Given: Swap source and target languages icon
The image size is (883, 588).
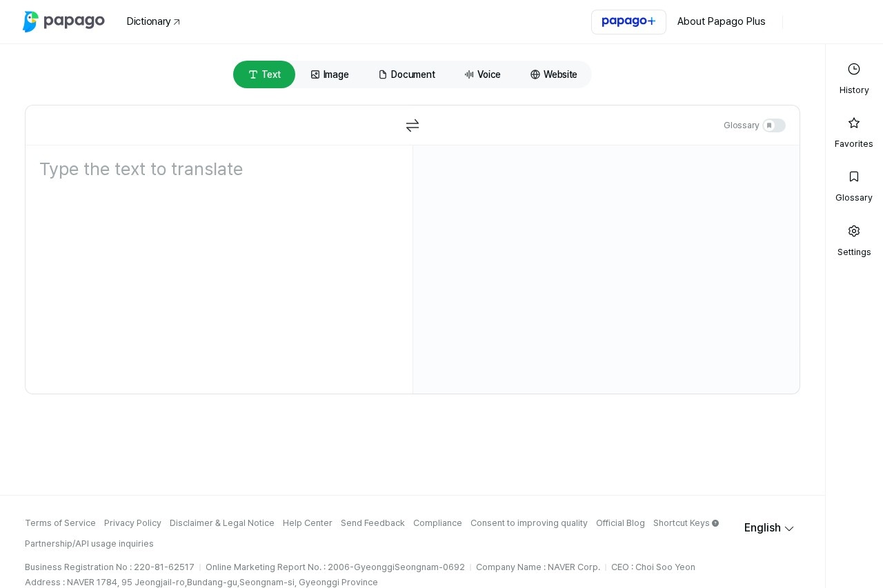Looking at the screenshot, I should point(413,125).
